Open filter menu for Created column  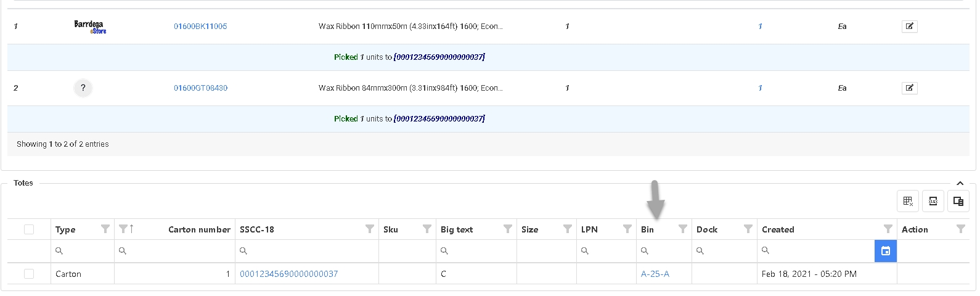pyautogui.click(x=888, y=229)
